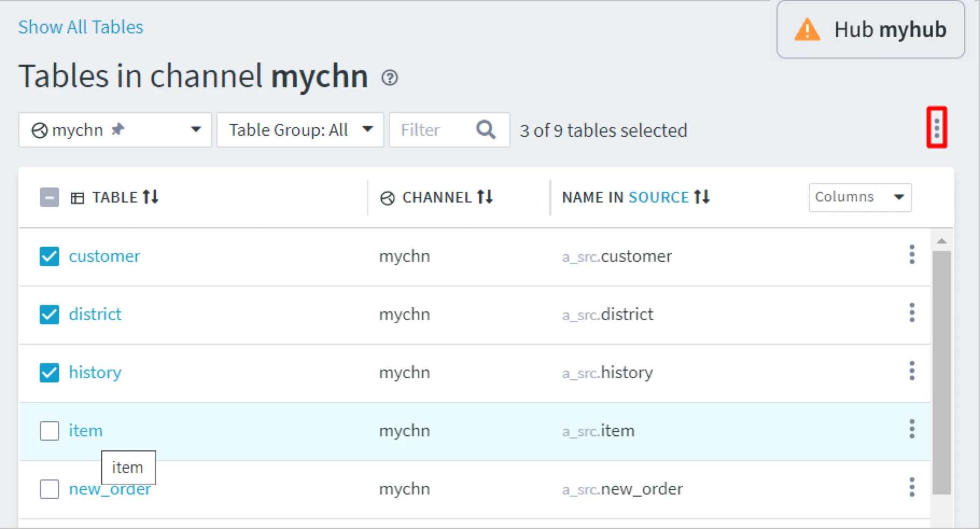Check the item table checkbox
The image size is (980, 529).
tap(50, 431)
